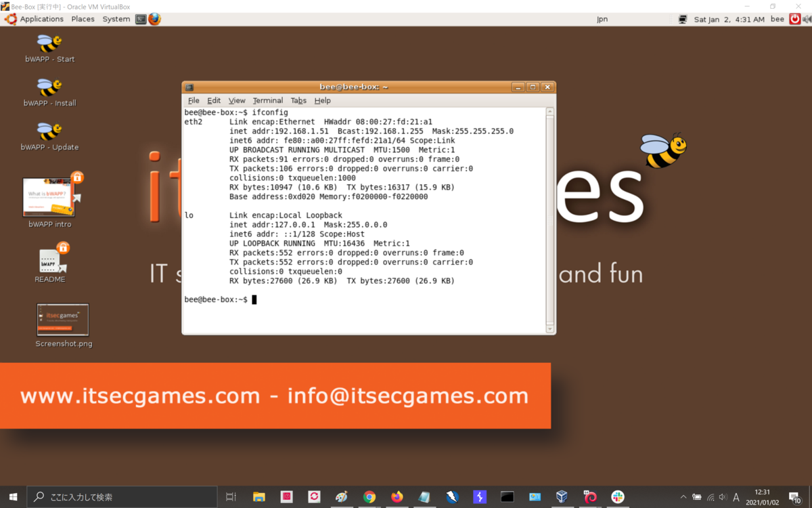This screenshot has width=812, height=508.
Task: Open the Paint palette icon on the taskbar
Action: 342,496
